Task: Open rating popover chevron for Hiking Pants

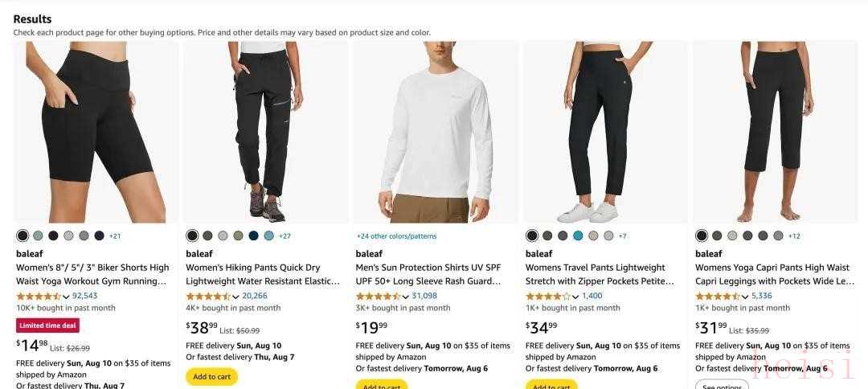Action: coord(236,297)
